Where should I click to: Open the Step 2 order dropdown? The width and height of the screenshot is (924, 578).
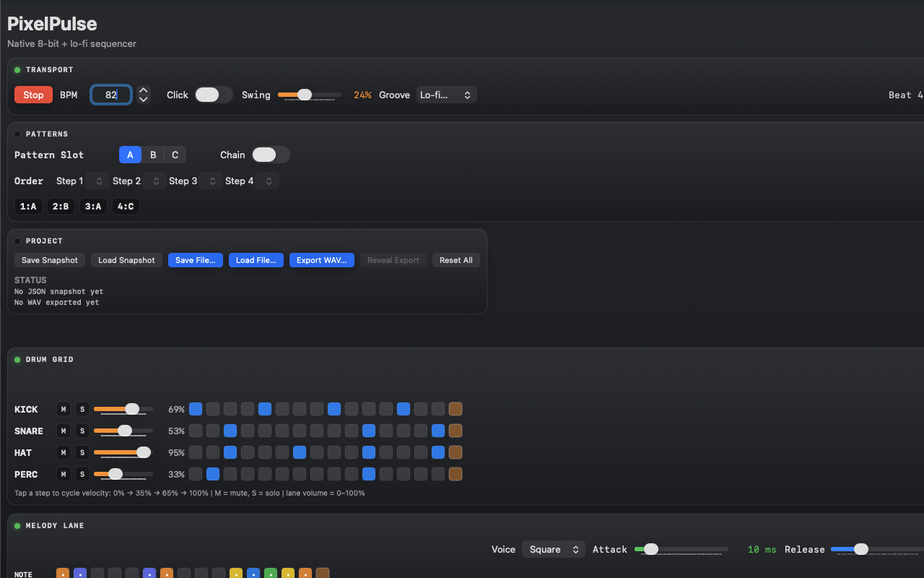[x=154, y=181]
